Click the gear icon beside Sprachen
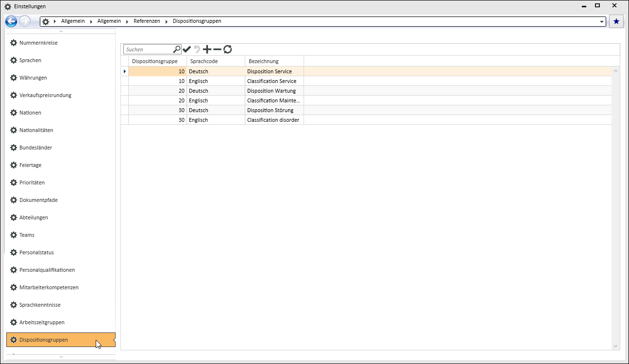 [14, 60]
